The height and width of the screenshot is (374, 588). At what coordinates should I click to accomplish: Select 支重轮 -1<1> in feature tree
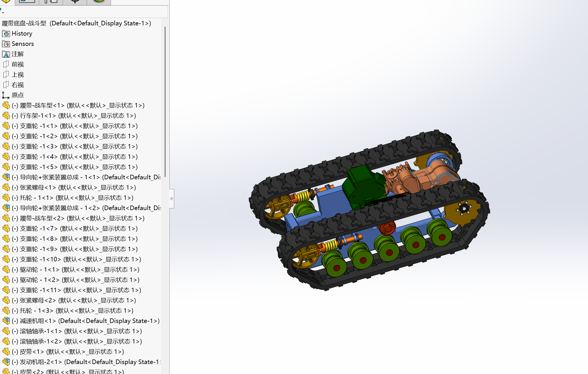tap(75, 126)
